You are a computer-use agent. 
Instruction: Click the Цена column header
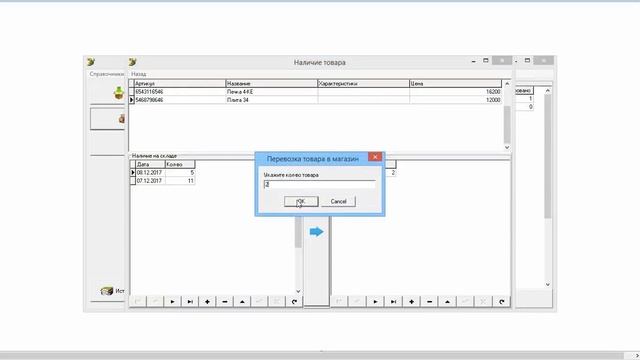tap(456, 83)
